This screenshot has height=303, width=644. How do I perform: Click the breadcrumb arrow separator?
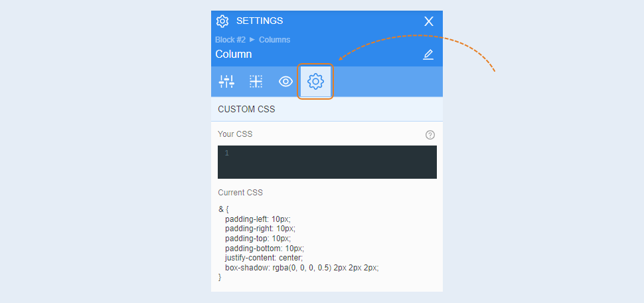pos(252,39)
